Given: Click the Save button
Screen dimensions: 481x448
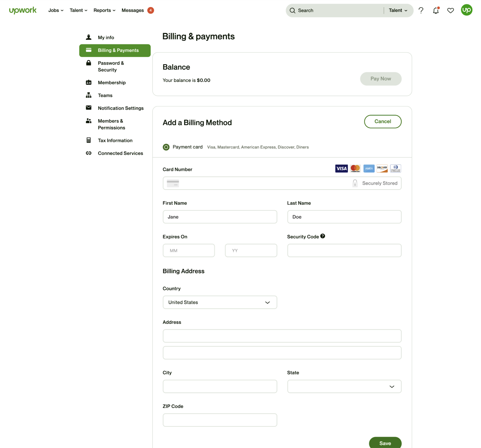Looking at the screenshot, I should pos(385,443).
